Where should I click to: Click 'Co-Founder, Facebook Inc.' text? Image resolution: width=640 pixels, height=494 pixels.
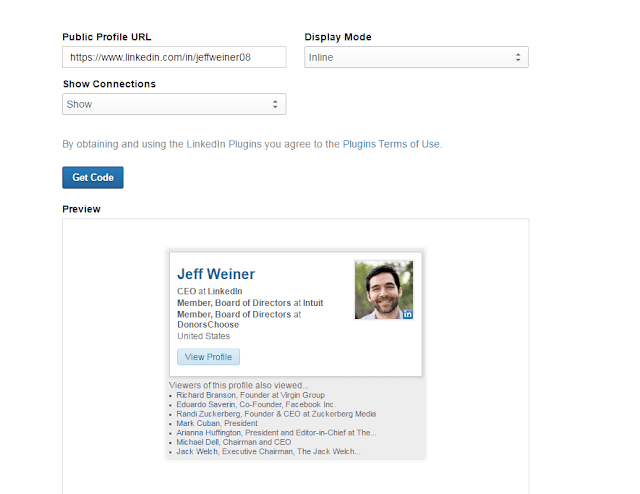pos(287,405)
